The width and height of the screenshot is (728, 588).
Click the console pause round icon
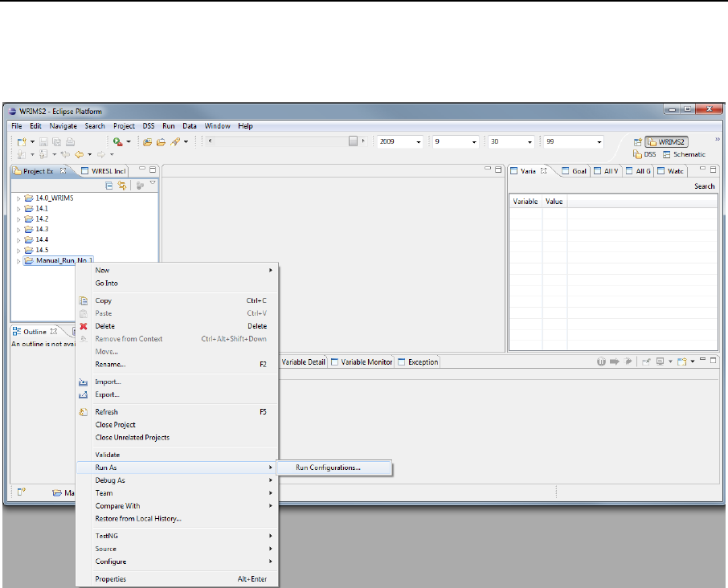(x=601, y=361)
